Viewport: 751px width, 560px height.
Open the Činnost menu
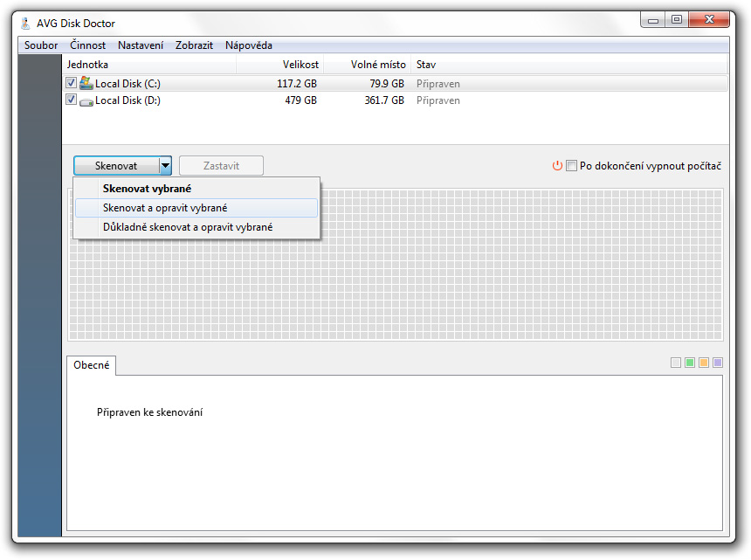(x=87, y=45)
